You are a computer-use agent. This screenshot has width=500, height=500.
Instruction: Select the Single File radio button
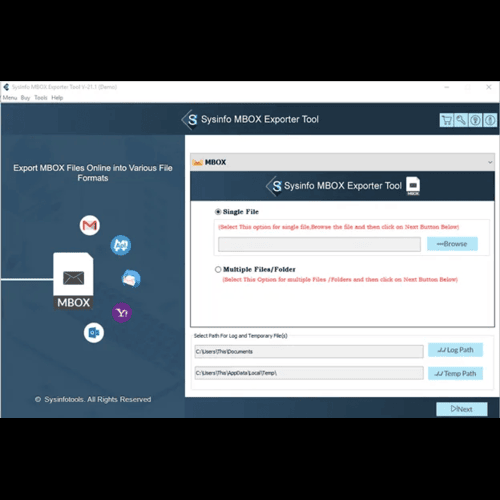click(x=218, y=212)
